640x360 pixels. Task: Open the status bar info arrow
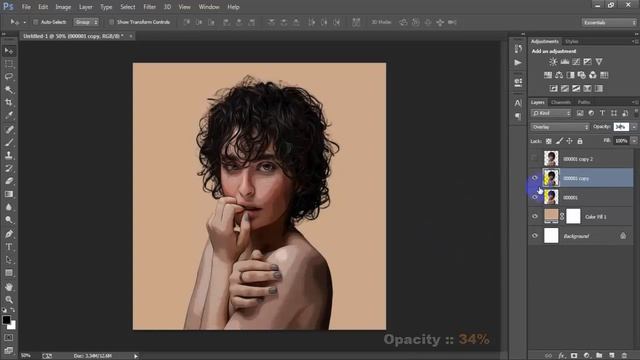[136, 356]
